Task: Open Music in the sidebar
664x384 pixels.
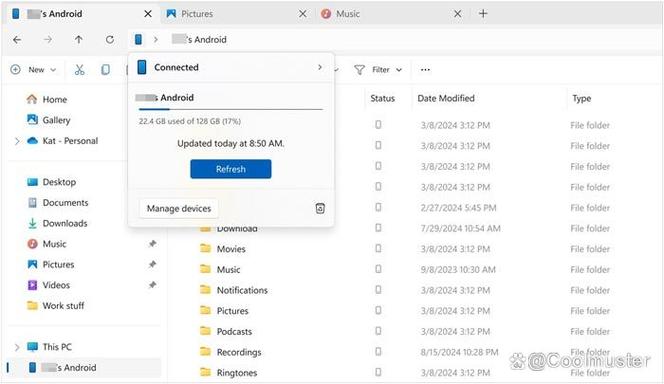Action: [x=47, y=244]
